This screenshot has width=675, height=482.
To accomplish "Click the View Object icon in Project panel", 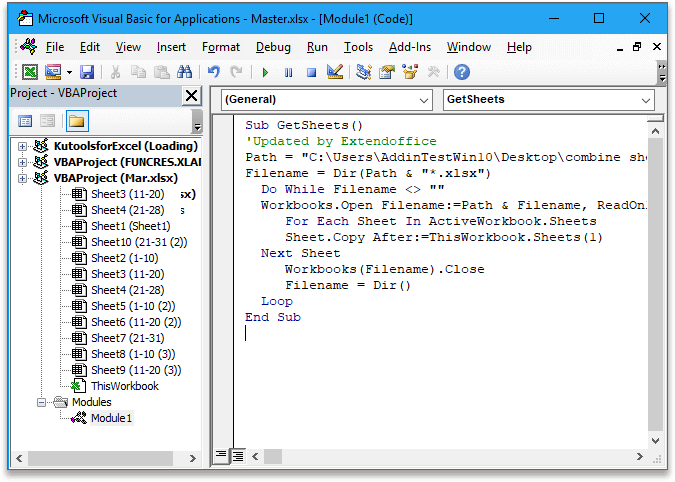I will coord(48,121).
